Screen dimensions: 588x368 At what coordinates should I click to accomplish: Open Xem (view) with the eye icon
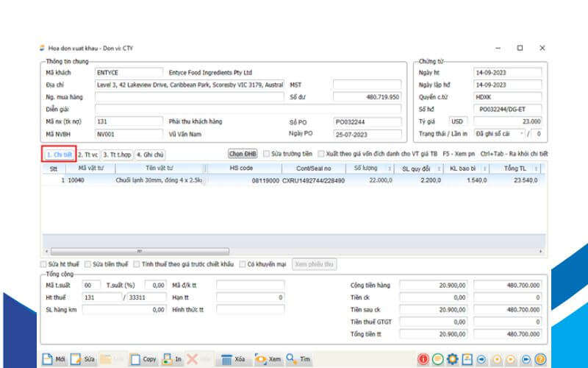click(x=261, y=359)
